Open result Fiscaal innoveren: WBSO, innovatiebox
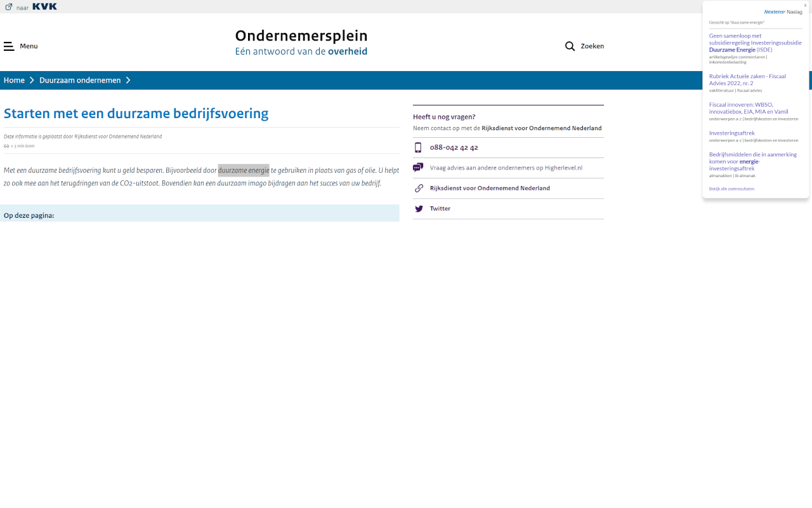This screenshot has height=508, width=812. [x=749, y=108]
